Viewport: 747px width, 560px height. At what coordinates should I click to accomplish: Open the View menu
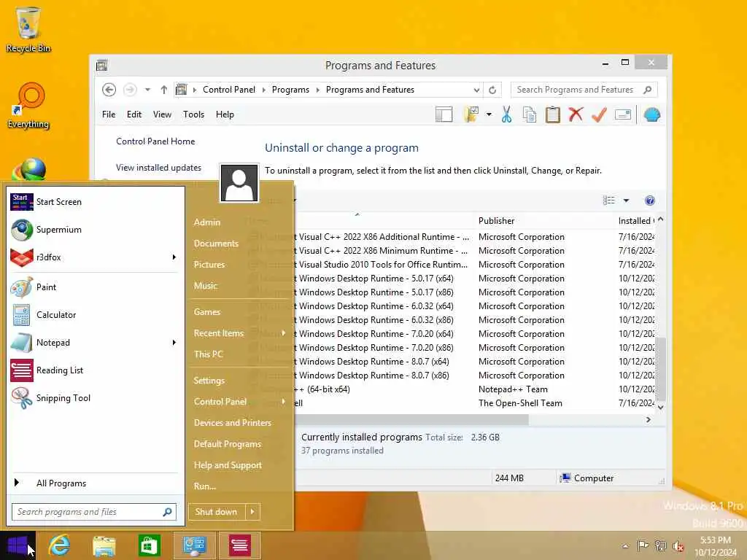coord(162,114)
